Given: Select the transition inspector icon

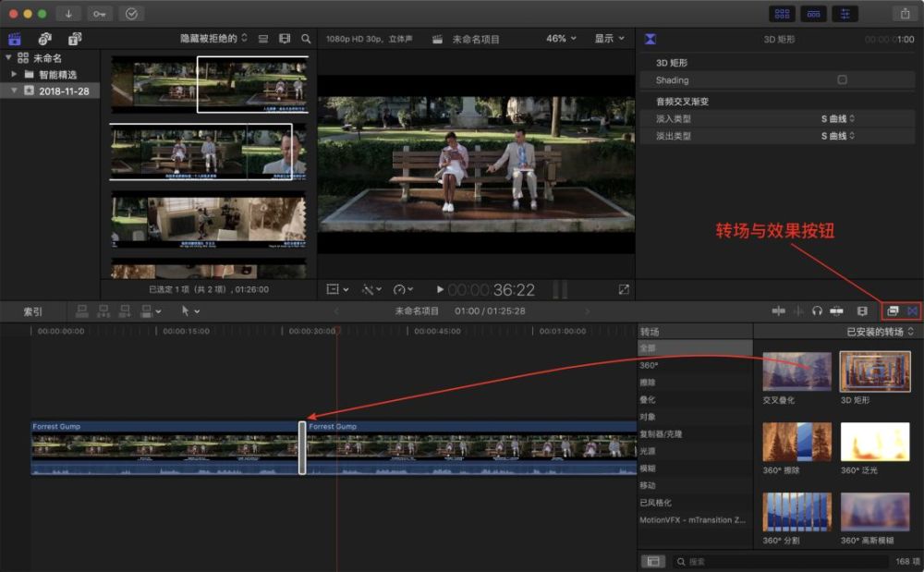Looking at the screenshot, I should (x=650, y=40).
